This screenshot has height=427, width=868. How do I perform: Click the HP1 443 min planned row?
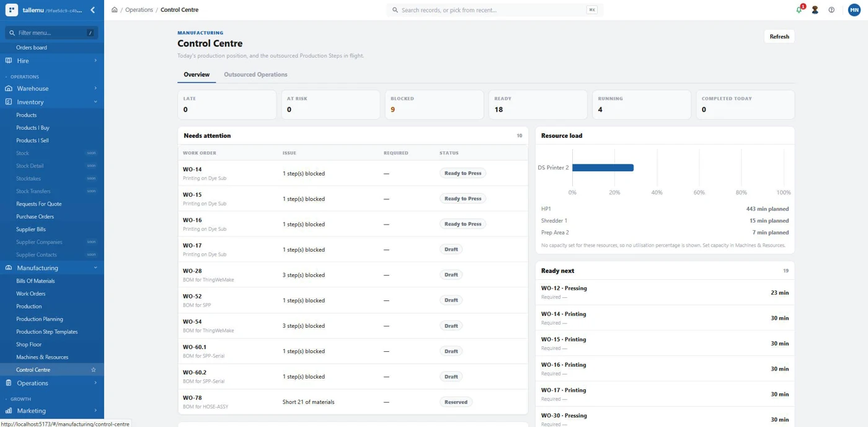click(x=665, y=209)
